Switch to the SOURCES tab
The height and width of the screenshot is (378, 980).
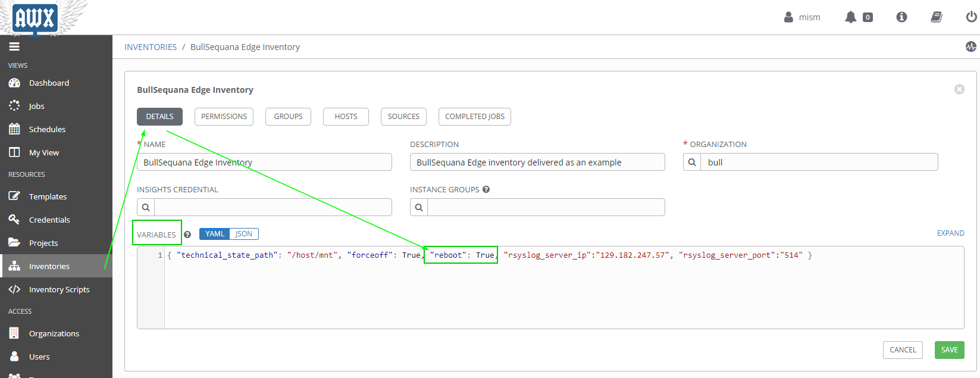pyautogui.click(x=403, y=117)
